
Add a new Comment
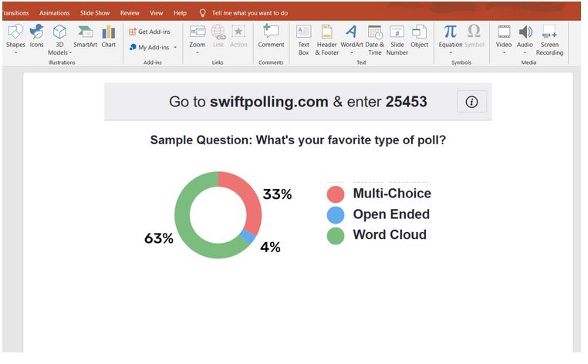271,37
